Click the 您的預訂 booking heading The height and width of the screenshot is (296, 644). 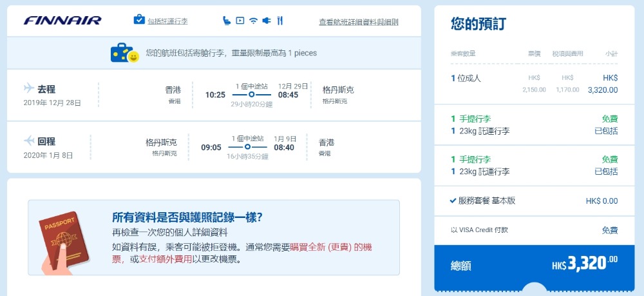[x=478, y=24]
